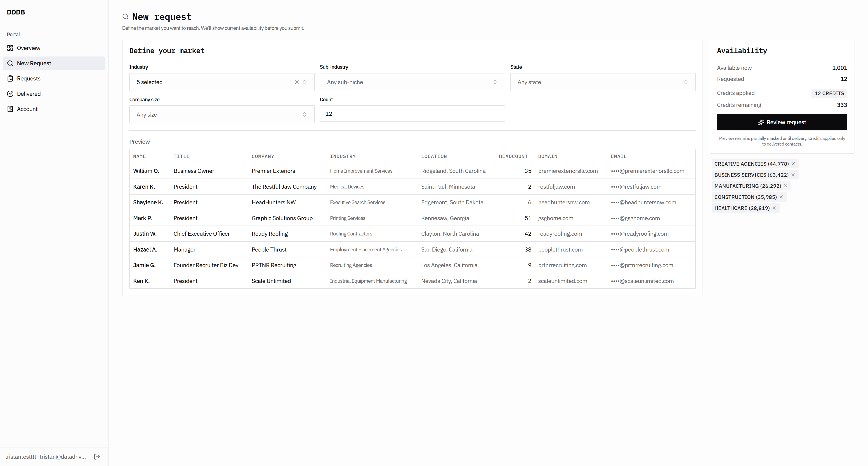
Task: Remove the Business Services filter tag
Action: 793,175
